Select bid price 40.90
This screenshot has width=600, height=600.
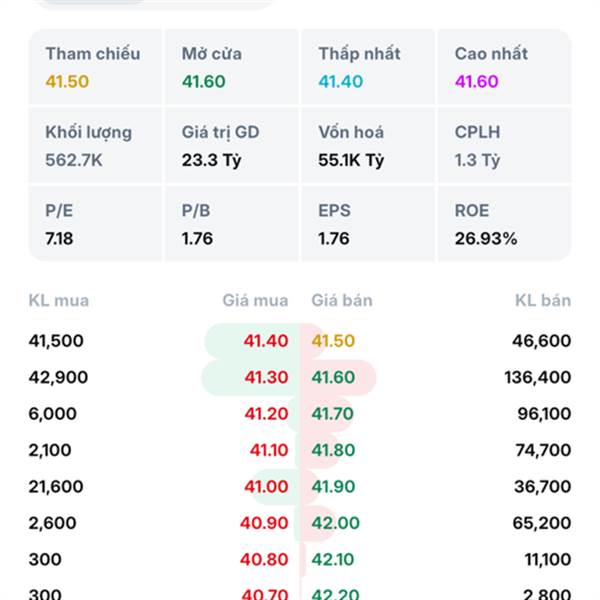pos(264,523)
